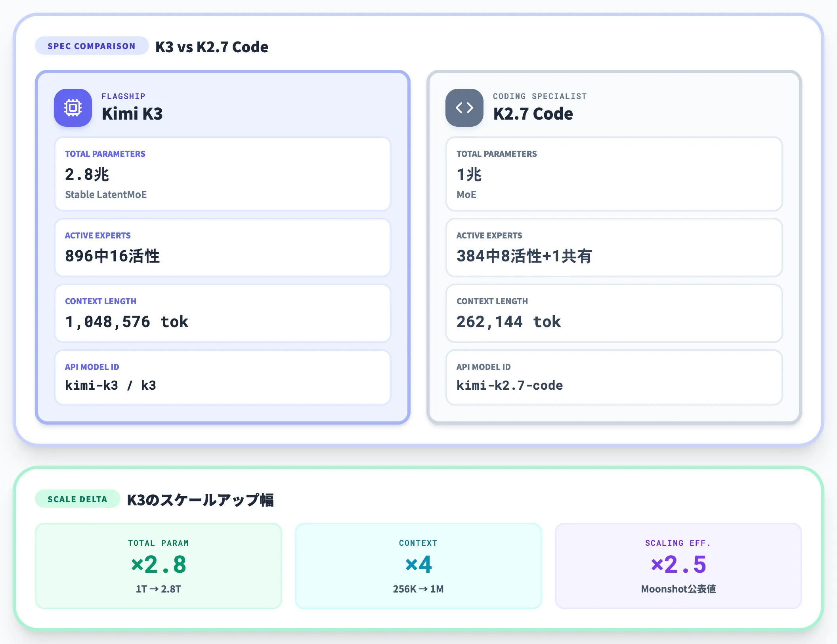Click the 'MoE' text under 1兆
Screen dimensions: 837x644
click(466, 194)
